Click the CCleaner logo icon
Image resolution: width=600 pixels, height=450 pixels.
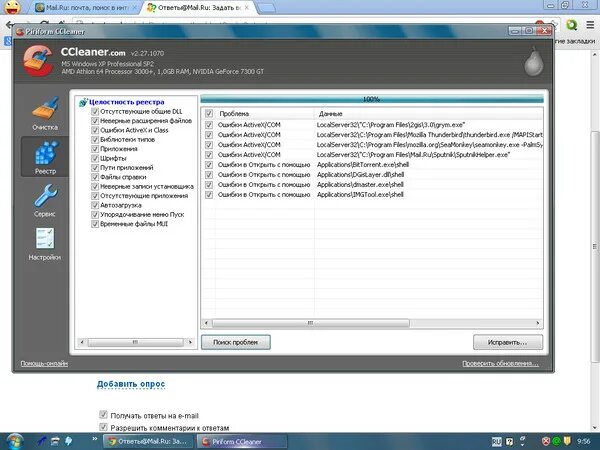click(x=38, y=60)
